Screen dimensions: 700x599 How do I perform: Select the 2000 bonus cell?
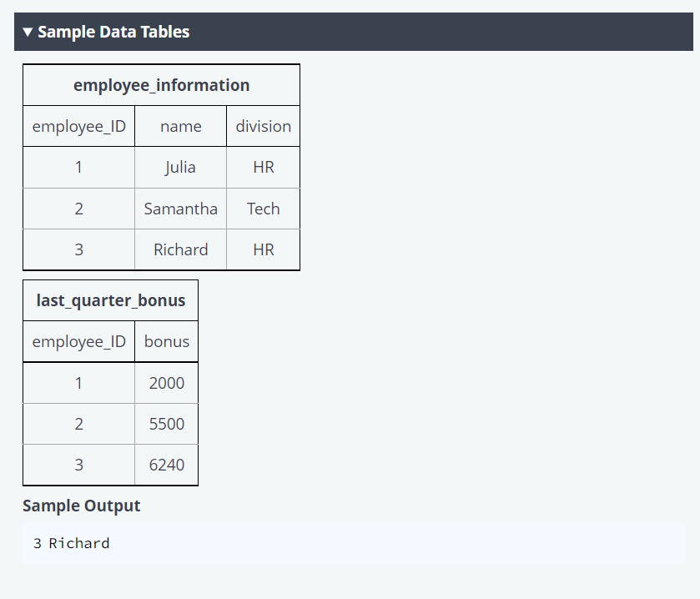(167, 383)
